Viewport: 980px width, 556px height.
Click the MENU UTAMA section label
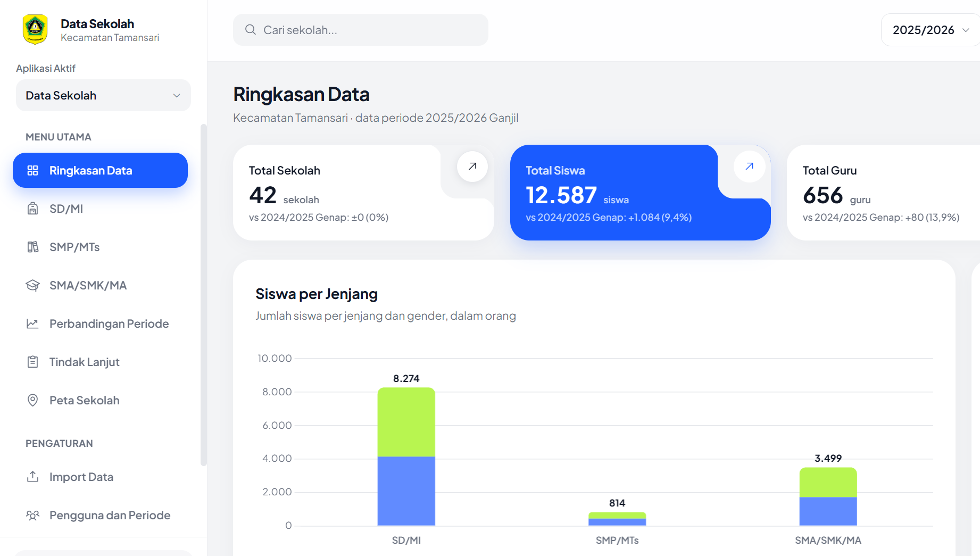(x=59, y=137)
